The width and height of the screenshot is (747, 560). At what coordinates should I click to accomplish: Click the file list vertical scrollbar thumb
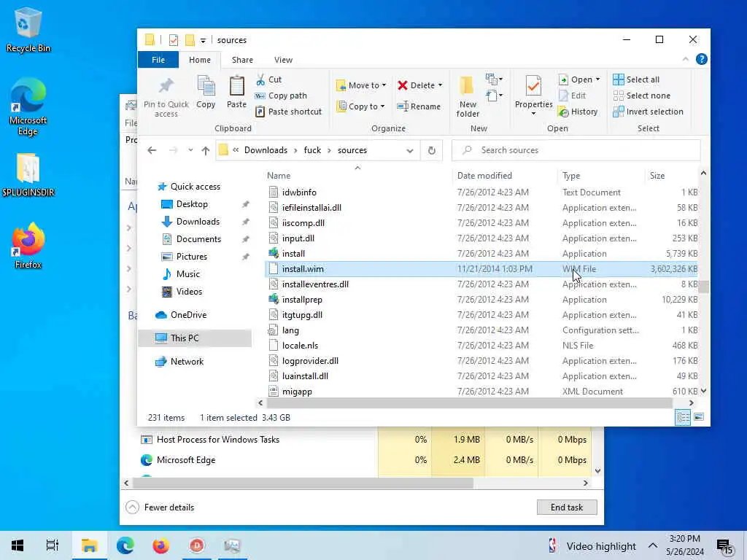coord(704,287)
